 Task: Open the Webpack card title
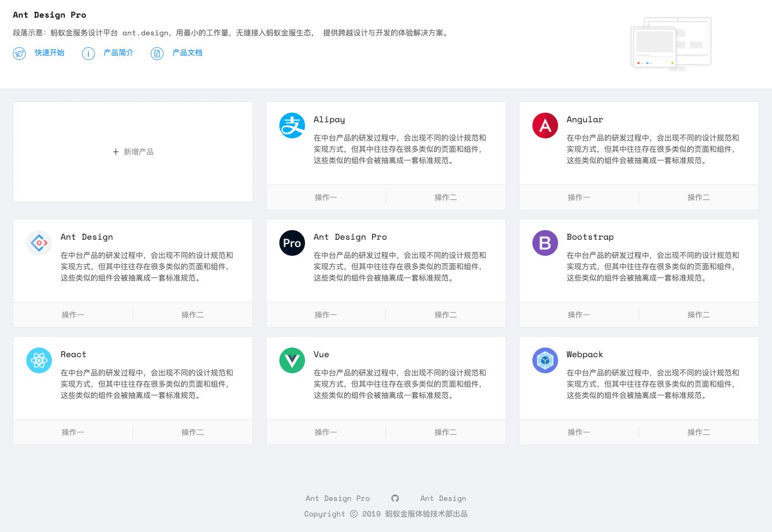585,354
